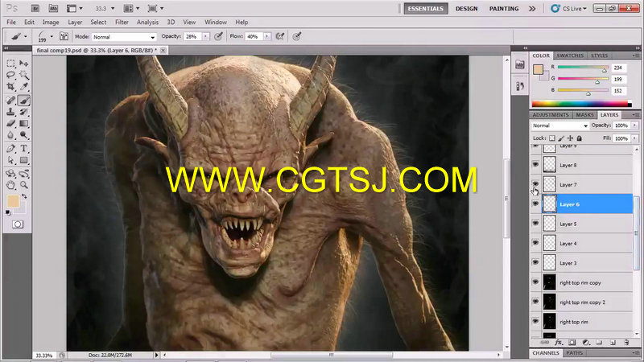Select the Hand tool
This screenshot has width=644, height=362.
pos(10,185)
